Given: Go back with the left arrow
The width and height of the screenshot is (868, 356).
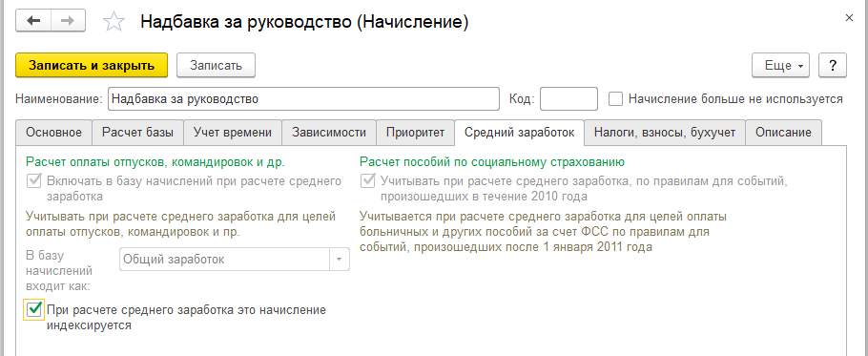Looking at the screenshot, I should point(33,20).
